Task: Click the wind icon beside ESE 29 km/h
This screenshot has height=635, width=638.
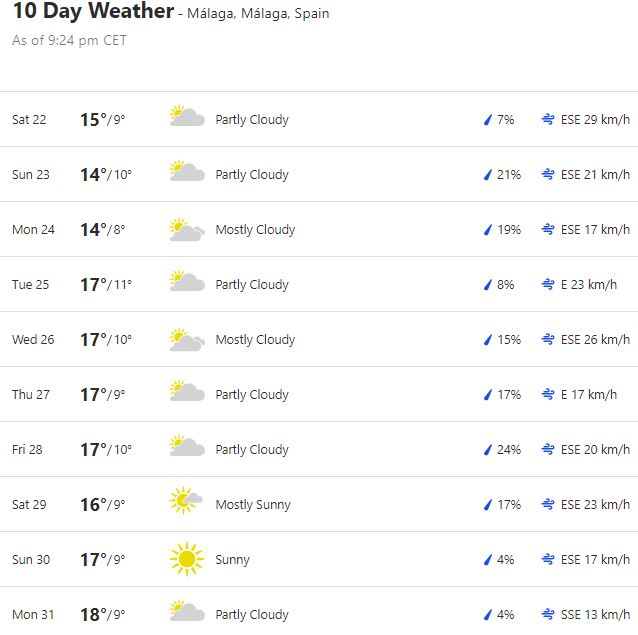Action: pyautogui.click(x=548, y=119)
